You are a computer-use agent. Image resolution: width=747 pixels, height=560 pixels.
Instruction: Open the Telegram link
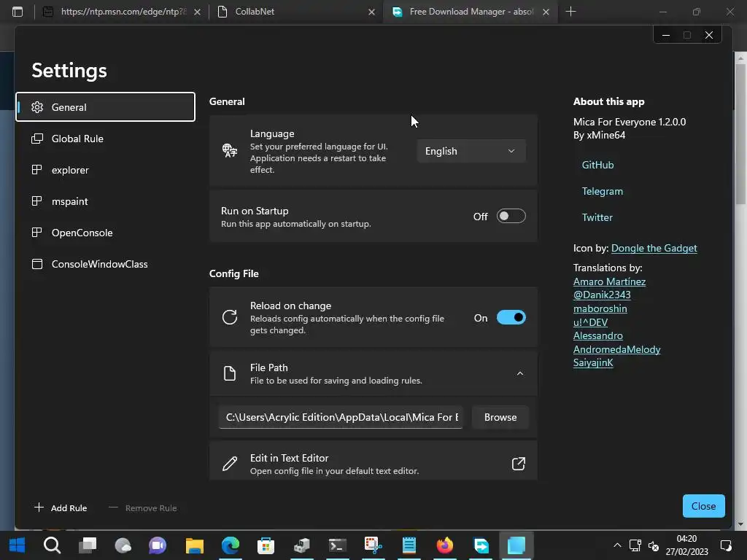coord(602,191)
